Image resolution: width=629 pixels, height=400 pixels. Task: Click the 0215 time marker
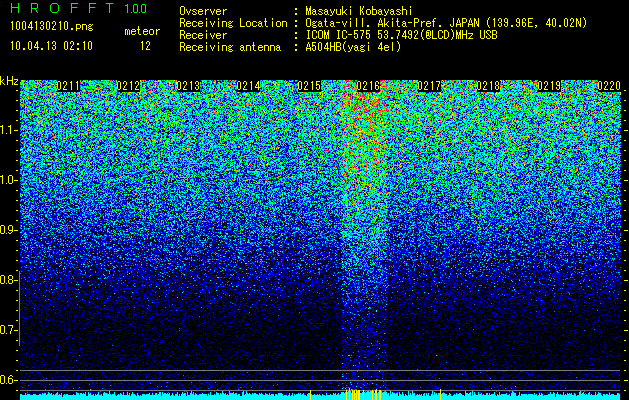(x=309, y=86)
